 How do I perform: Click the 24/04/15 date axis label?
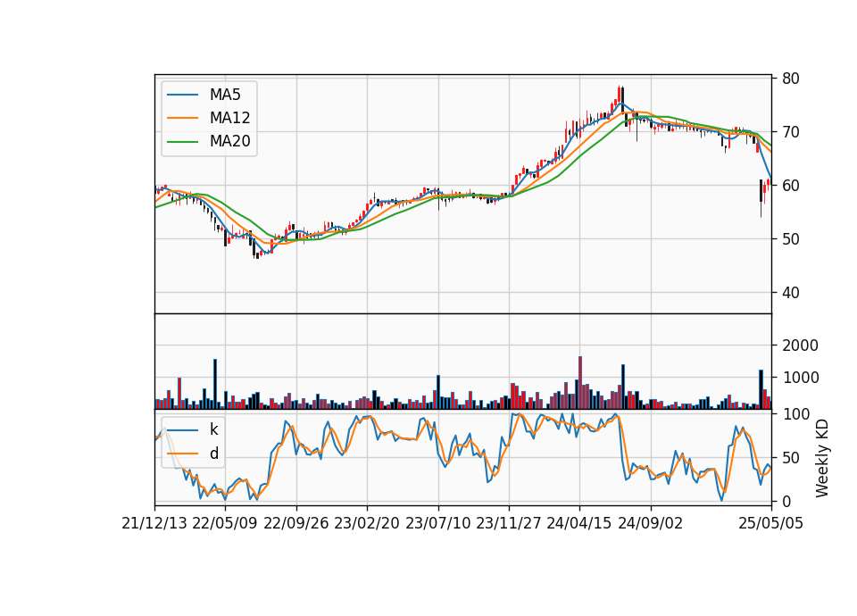pos(579,523)
